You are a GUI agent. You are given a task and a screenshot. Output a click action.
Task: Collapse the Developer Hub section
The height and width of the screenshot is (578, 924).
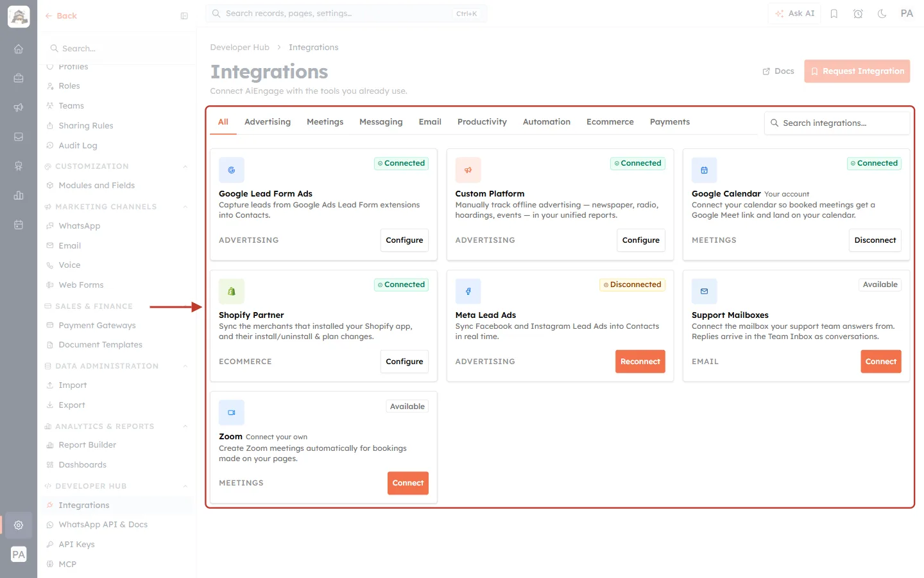point(185,486)
